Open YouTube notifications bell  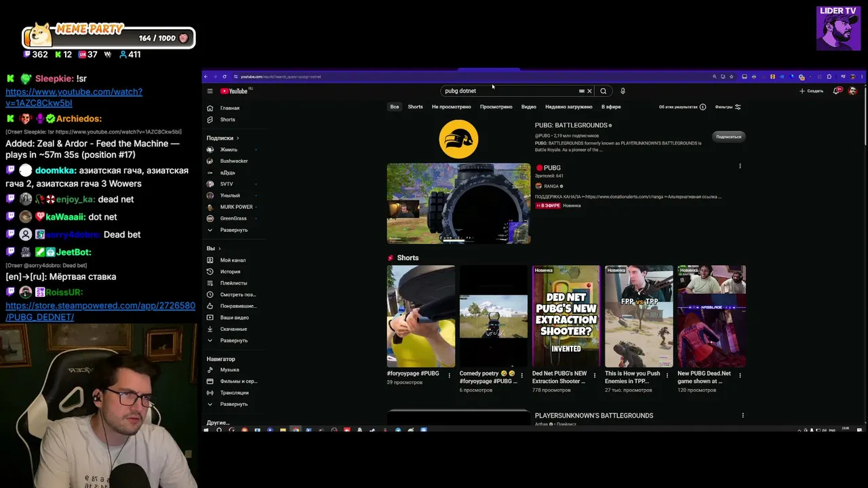tap(837, 91)
